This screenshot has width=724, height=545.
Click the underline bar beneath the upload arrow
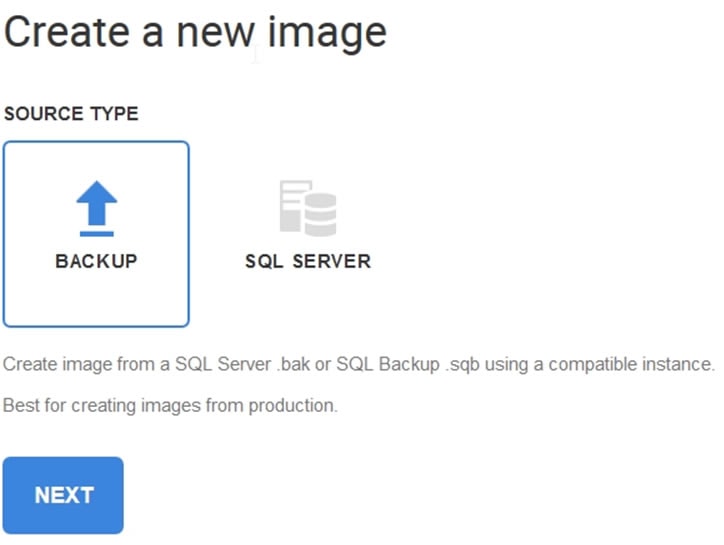pos(97,233)
